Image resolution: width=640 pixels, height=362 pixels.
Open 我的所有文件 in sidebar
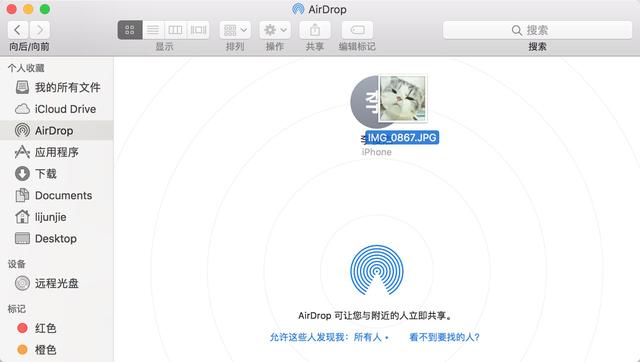57,87
